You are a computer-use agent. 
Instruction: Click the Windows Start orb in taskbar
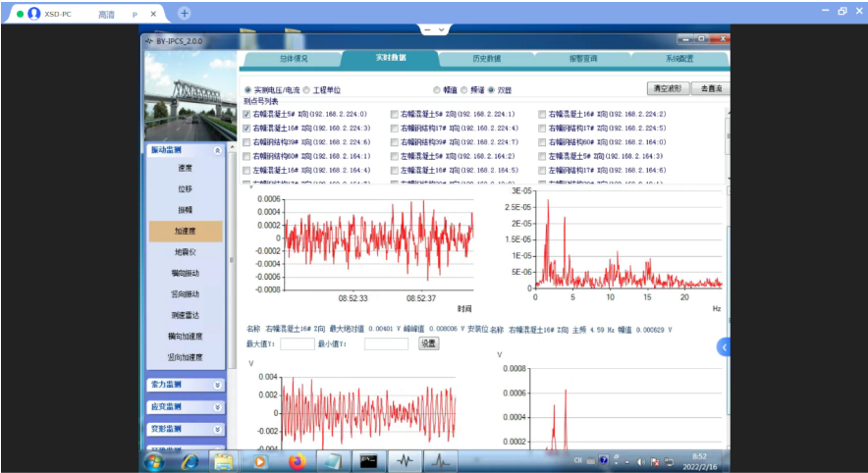(x=155, y=460)
